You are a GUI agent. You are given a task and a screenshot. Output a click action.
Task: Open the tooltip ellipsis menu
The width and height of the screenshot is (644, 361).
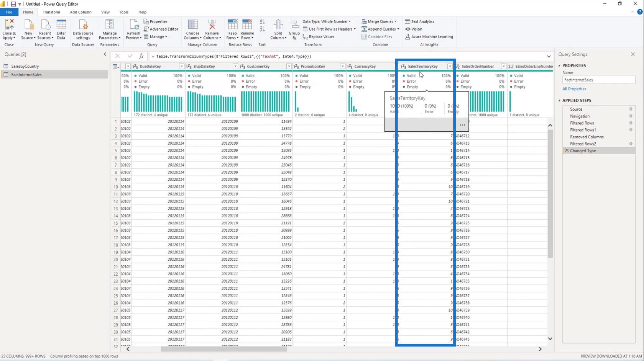tap(462, 125)
